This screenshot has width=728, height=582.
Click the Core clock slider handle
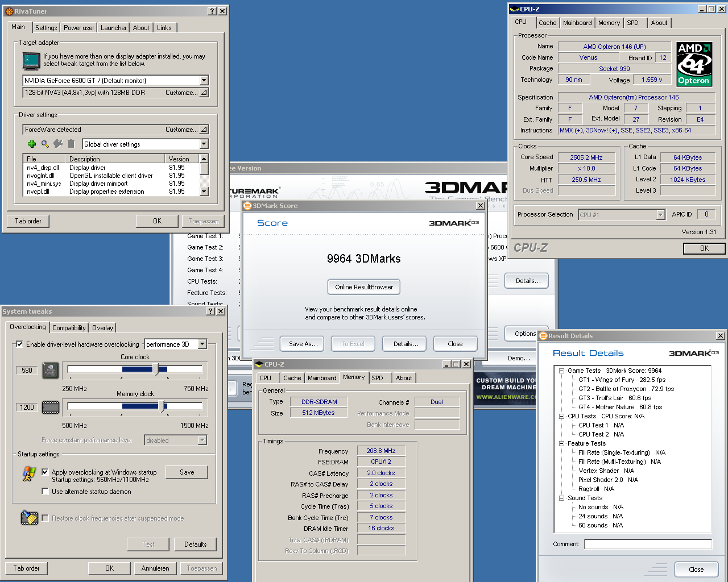click(x=156, y=369)
